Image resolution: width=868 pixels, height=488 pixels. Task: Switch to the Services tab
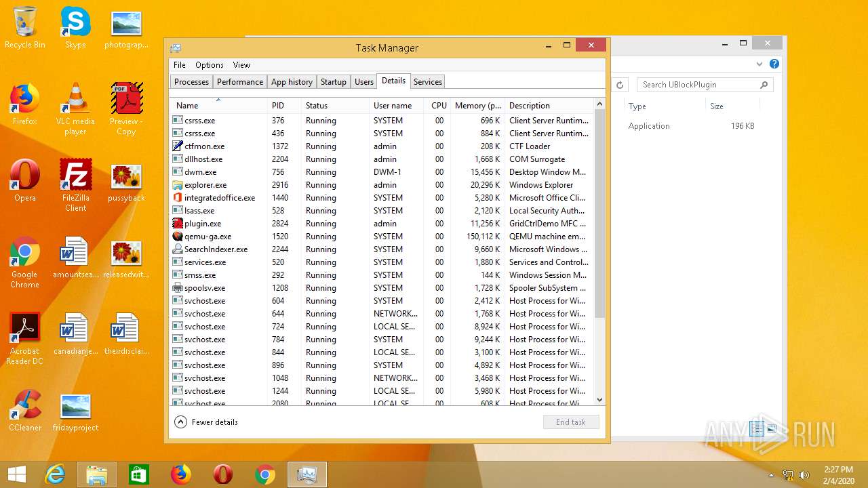point(428,82)
